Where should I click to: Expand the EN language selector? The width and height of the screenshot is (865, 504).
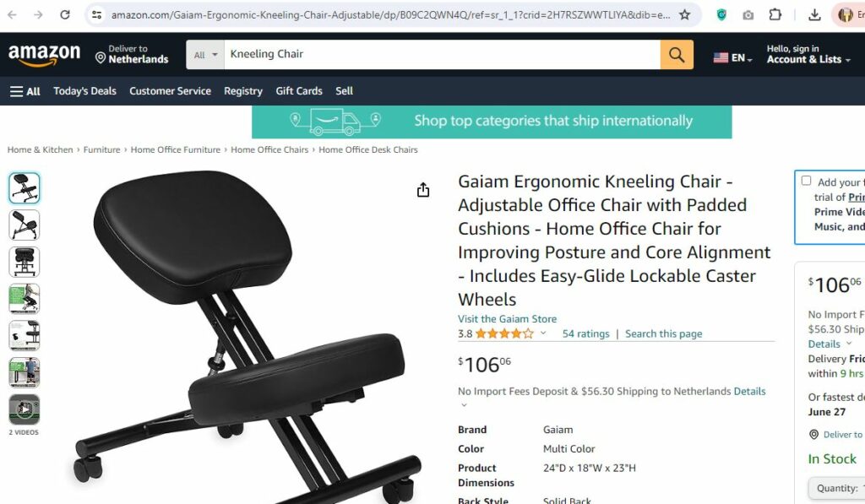(732, 57)
